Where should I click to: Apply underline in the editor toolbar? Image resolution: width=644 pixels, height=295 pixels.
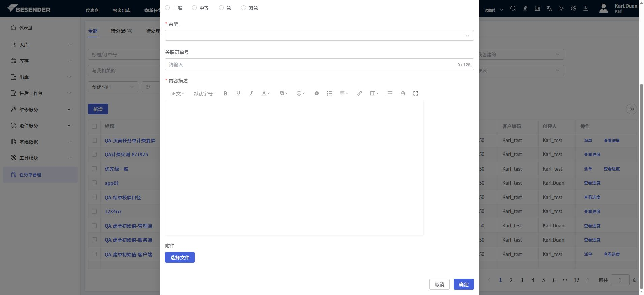pyautogui.click(x=238, y=93)
